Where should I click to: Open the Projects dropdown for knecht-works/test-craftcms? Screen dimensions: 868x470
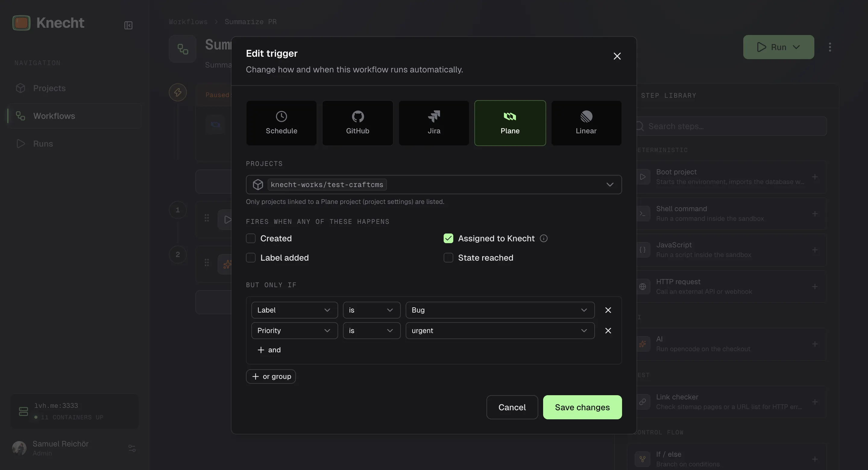point(434,184)
